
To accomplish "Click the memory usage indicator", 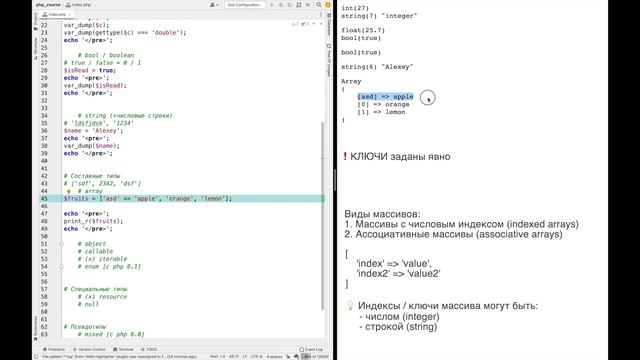I will tap(315, 357).
